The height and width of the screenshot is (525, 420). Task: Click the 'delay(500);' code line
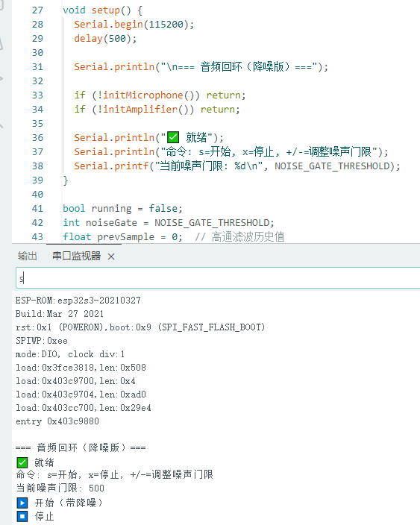(105, 39)
